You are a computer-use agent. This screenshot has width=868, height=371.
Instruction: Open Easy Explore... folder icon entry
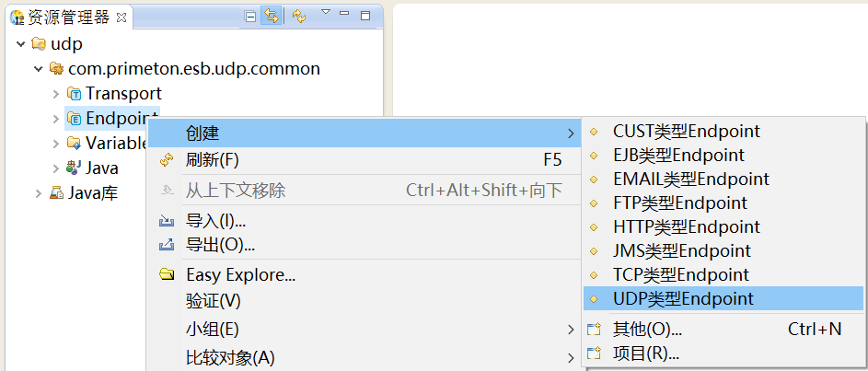click(167, 274)
